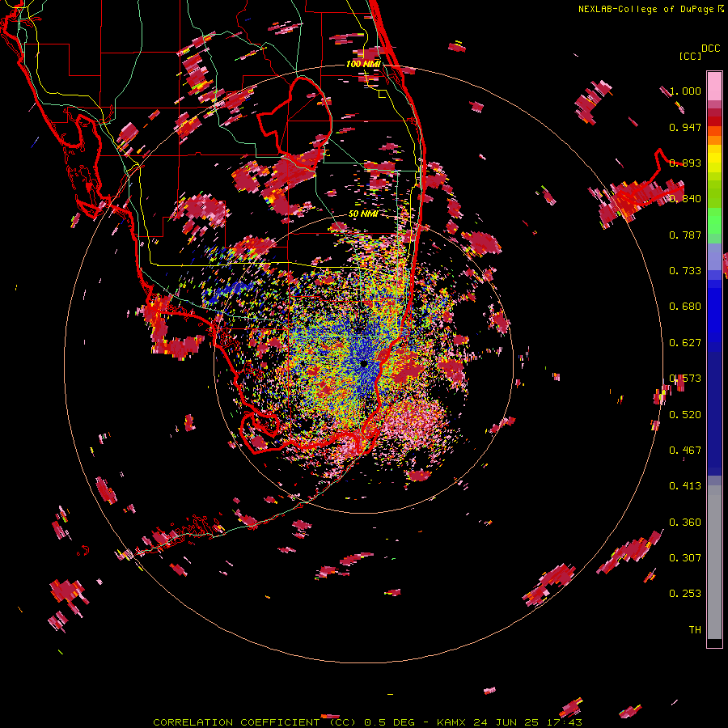Click the 100 NMI range ring label

click(363, 64)
